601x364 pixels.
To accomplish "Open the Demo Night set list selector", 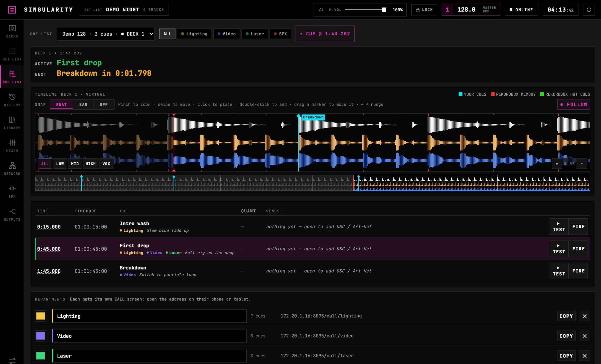I will click(x=124, y=10).
